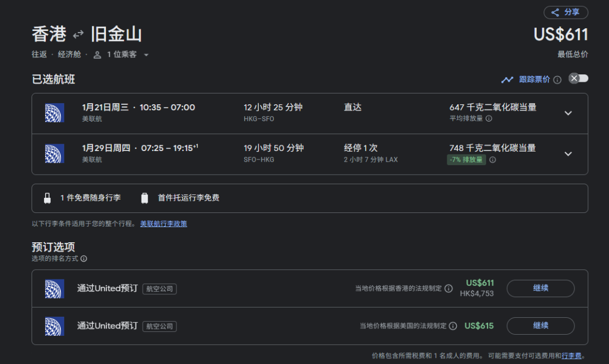609x364 pixels.
Task: Open the 美联航行李政策 link
Action: point(164,224)
